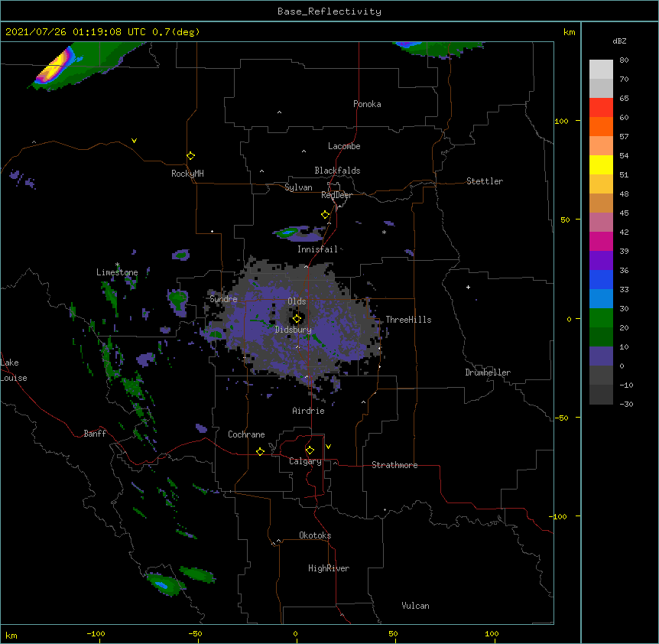Click the RockyMH label

(x=187, y=174)
